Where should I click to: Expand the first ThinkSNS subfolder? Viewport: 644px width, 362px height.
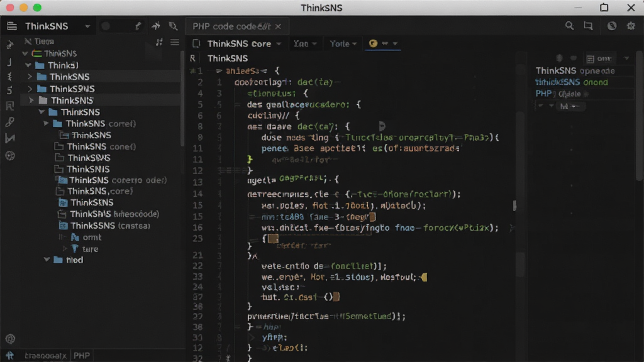click(30, 77)
